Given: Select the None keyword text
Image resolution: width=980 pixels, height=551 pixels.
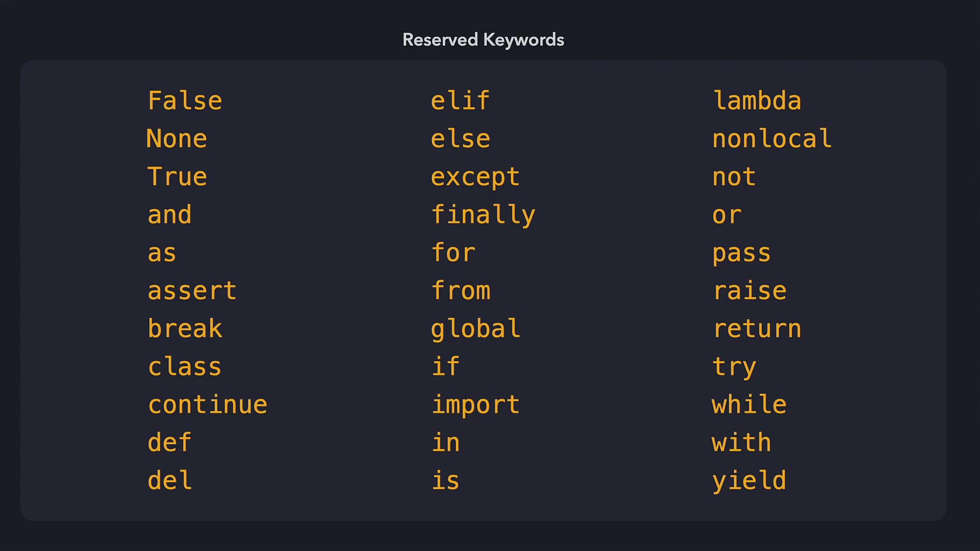Looking at the screenshot, I should click(x=177, y=139).
